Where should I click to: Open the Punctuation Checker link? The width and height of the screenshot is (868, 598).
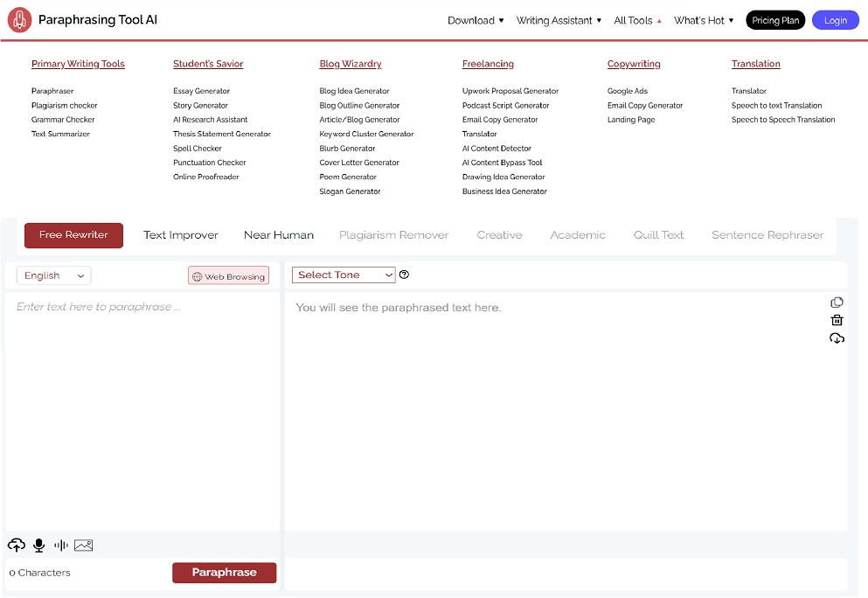(210, 163)
